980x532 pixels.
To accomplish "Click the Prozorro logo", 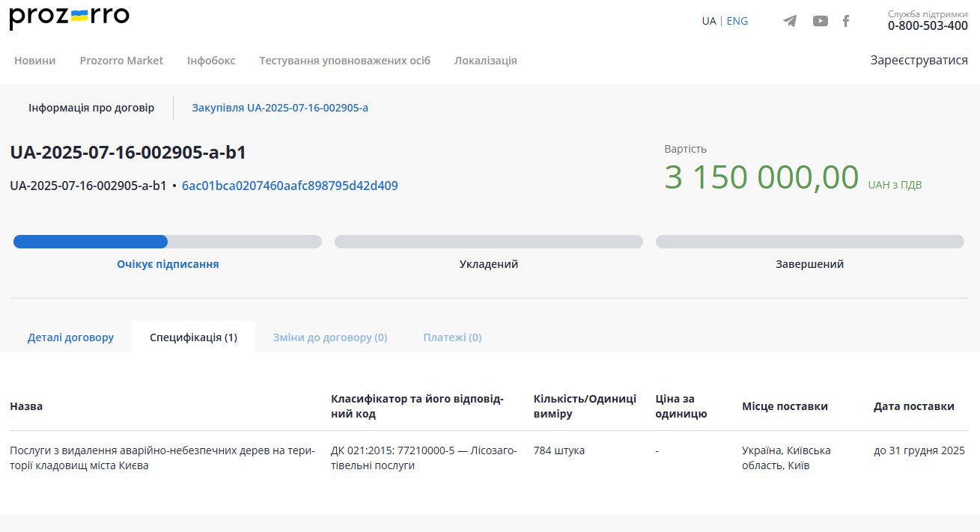I will coord(69,18).
